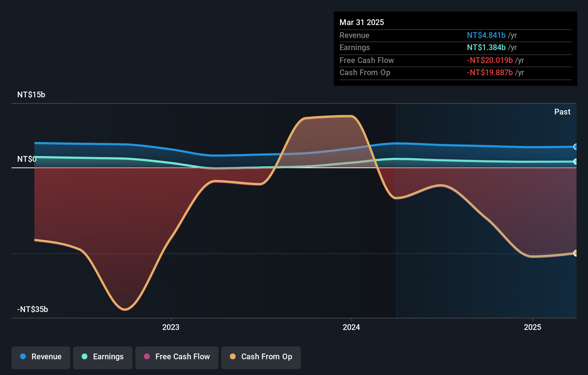Click the Past label in chart
The width and height of the screenshot is (588, 375).
[x=562, y=112]
